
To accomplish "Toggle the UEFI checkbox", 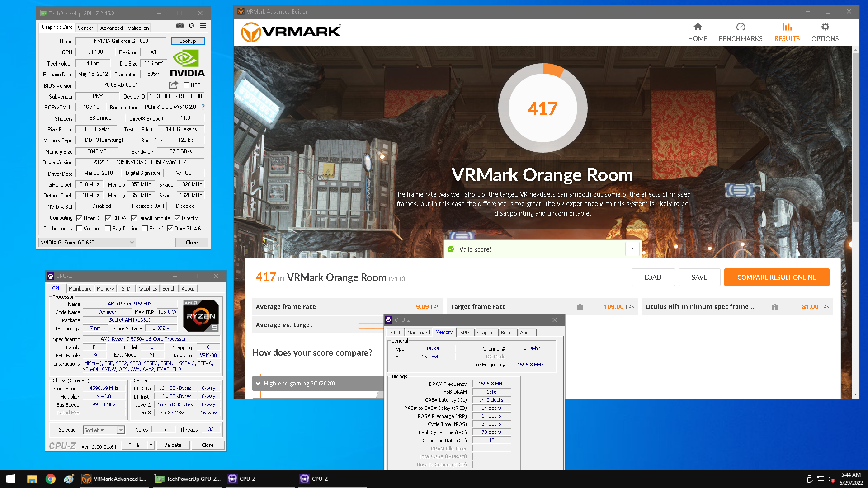I will pos(186,85).
